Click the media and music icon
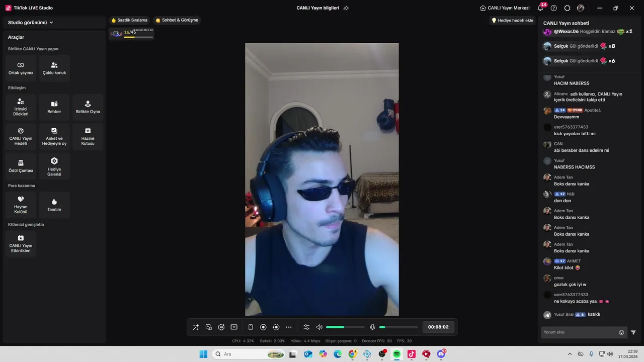 coord(209,327)
